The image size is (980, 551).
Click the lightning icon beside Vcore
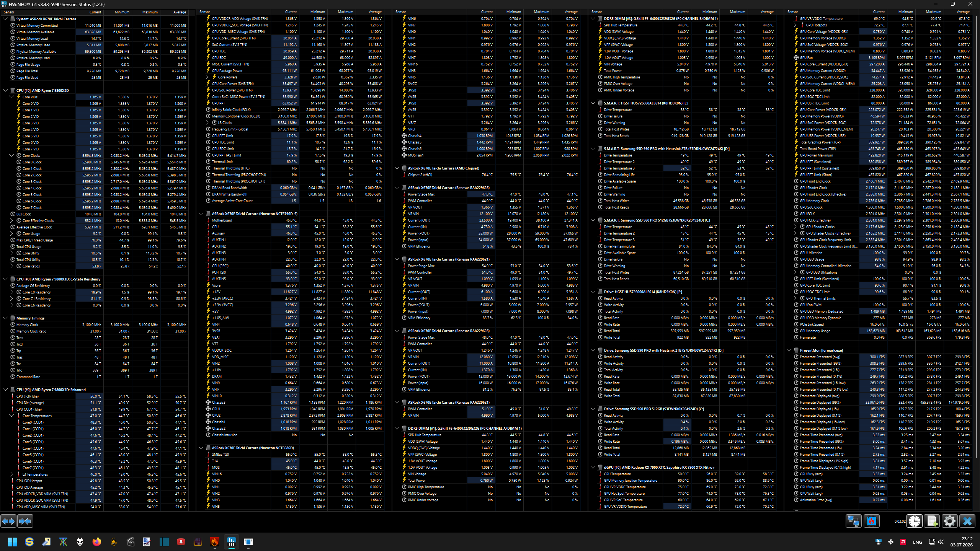click(x=208, y=285)
